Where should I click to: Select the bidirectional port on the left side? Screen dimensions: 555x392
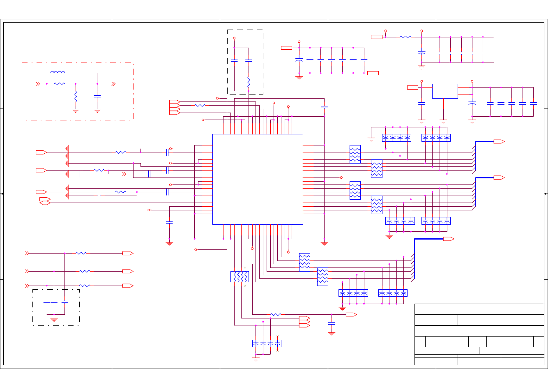pos(45,203)
